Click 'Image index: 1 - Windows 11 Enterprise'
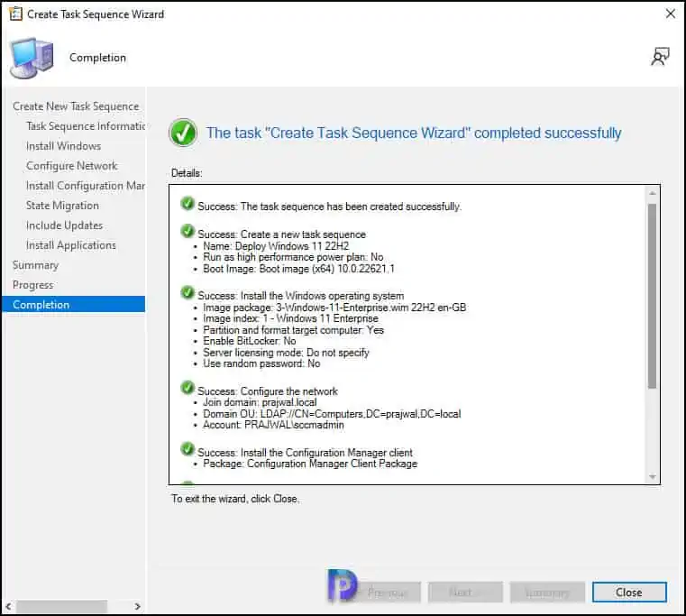The width and height of the screenshot is (686, 616). coord(291,318)
